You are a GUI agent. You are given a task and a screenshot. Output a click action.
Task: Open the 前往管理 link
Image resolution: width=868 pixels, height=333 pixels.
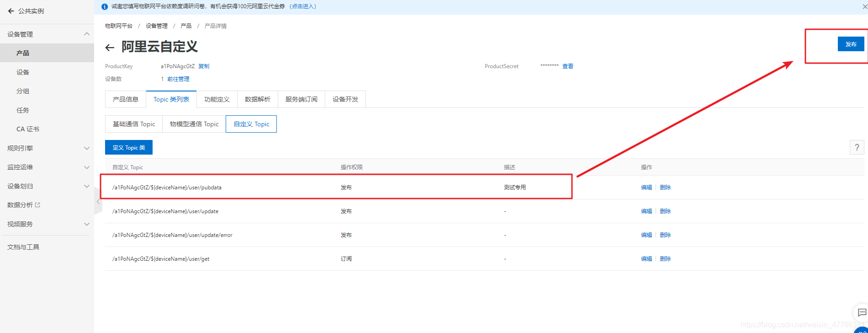pyautogui.click(x=178, y=79)
